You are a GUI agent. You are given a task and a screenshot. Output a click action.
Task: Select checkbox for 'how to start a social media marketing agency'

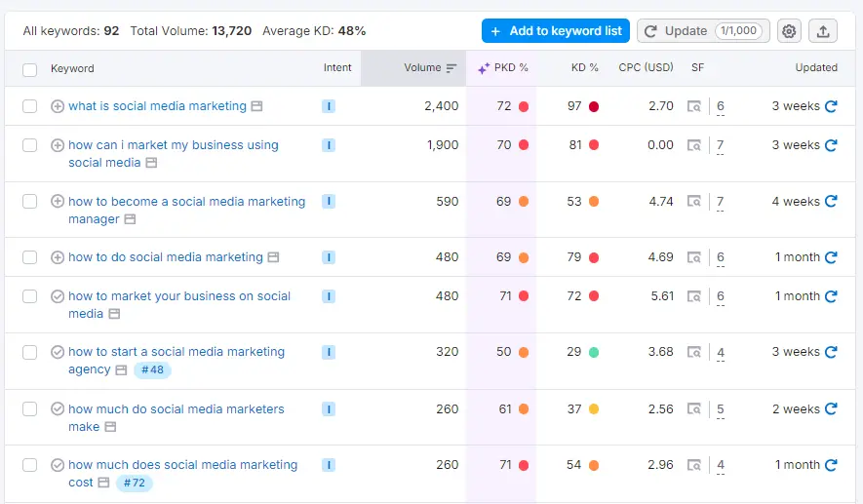[30, 352]
